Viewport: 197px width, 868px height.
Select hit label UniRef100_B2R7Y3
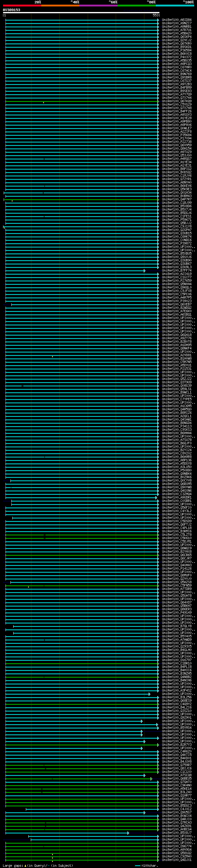(177, 745)
